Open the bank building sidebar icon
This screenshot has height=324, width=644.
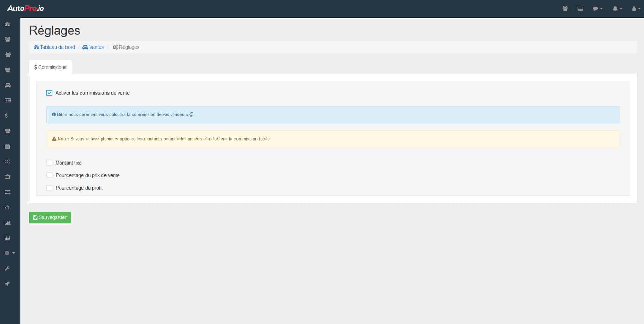[x=7, y=177]
